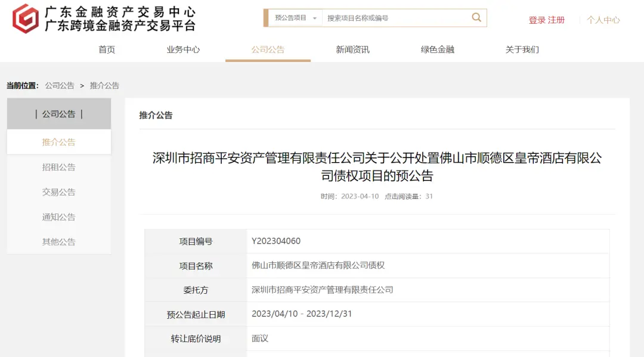The width and height of the screenshot is (644, 357).
Task: Open the 绿色金融 nav item
Action: pos(438,49)
